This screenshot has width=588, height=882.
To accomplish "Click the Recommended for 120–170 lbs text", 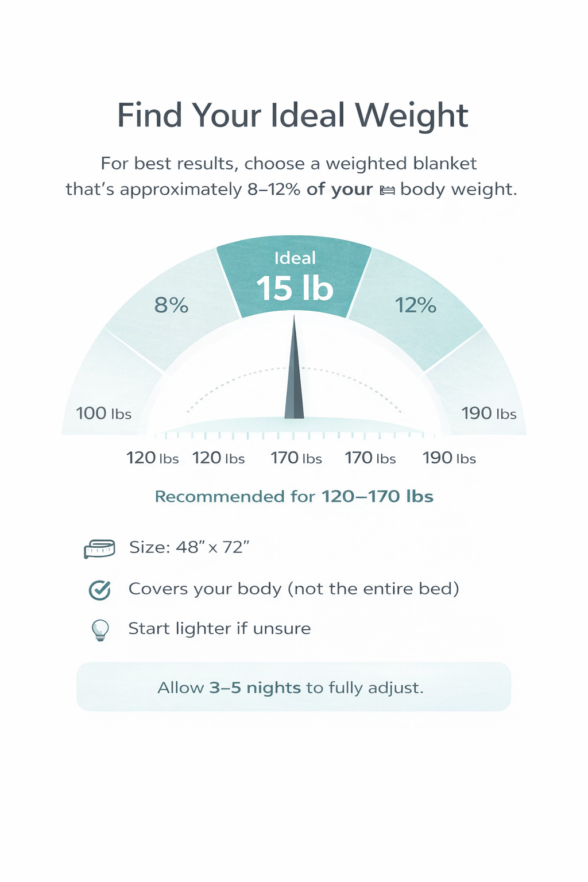I will click(x=294, y=496).
